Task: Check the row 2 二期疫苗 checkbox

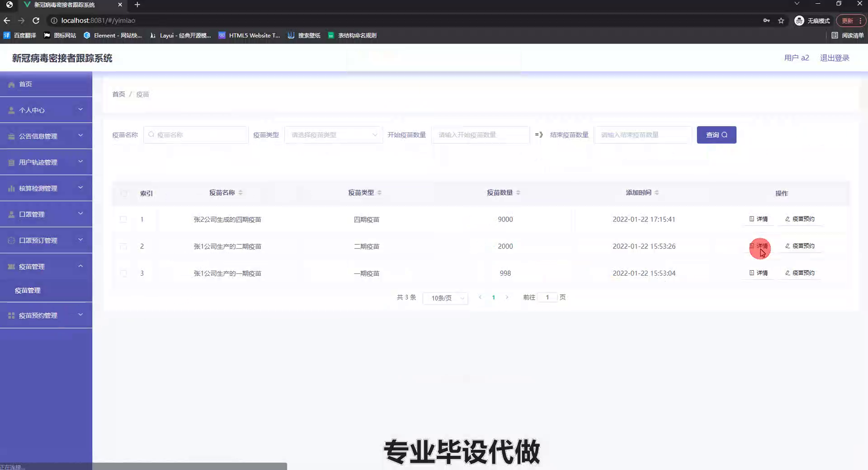Action: [123, 246]
